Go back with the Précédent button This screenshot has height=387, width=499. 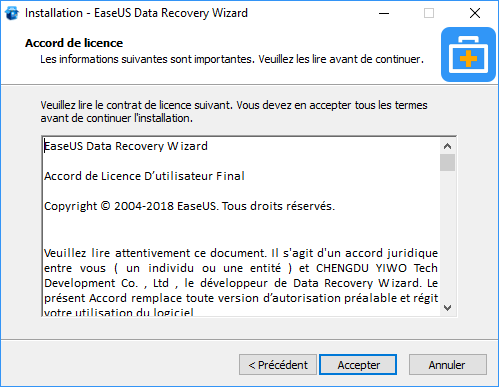click(278, 365)
